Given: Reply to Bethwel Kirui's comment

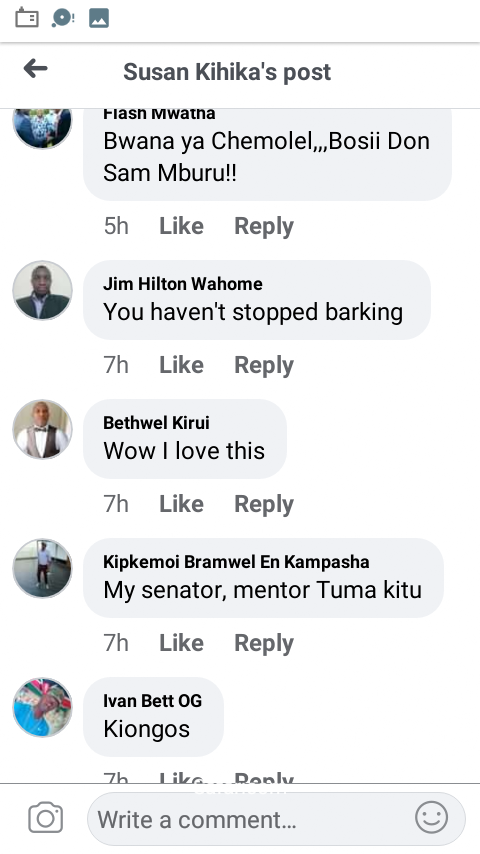Looking at the screenshot, I should pyautogui.click(x=264, y=504).
